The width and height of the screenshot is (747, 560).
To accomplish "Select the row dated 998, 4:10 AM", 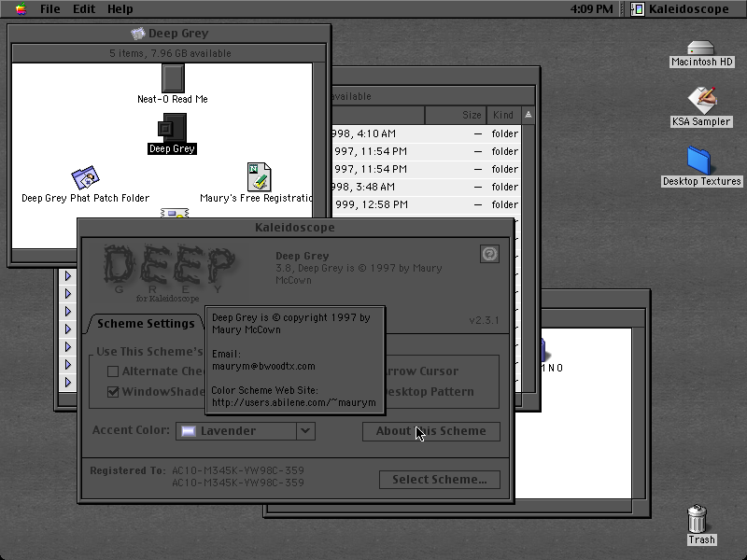I will pos(426,133).
